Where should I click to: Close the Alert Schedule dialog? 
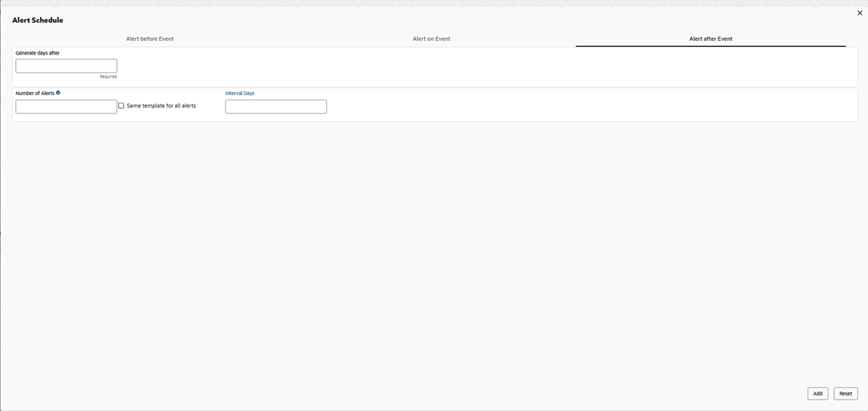860,13
